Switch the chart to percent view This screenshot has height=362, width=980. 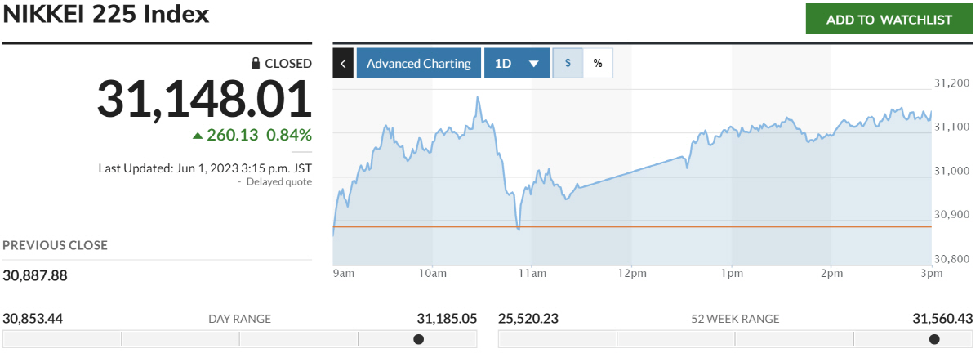pos(598,63)
